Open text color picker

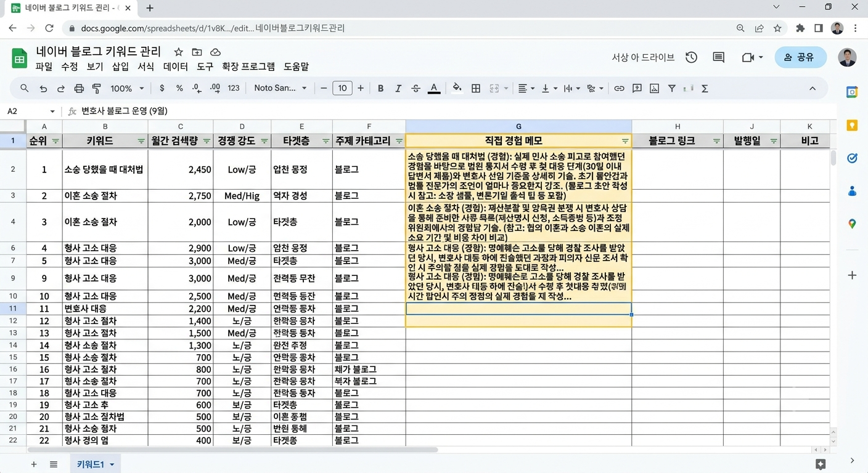[434, 89]
